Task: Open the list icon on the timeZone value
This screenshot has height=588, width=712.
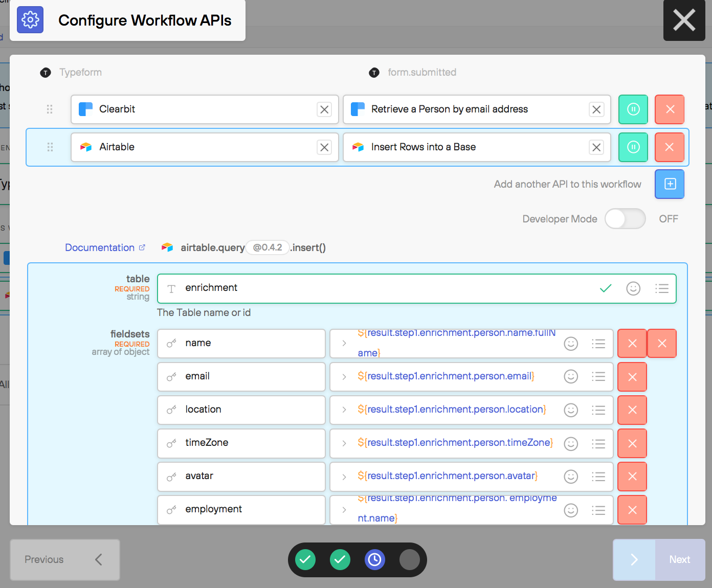Action: [598, 443]
